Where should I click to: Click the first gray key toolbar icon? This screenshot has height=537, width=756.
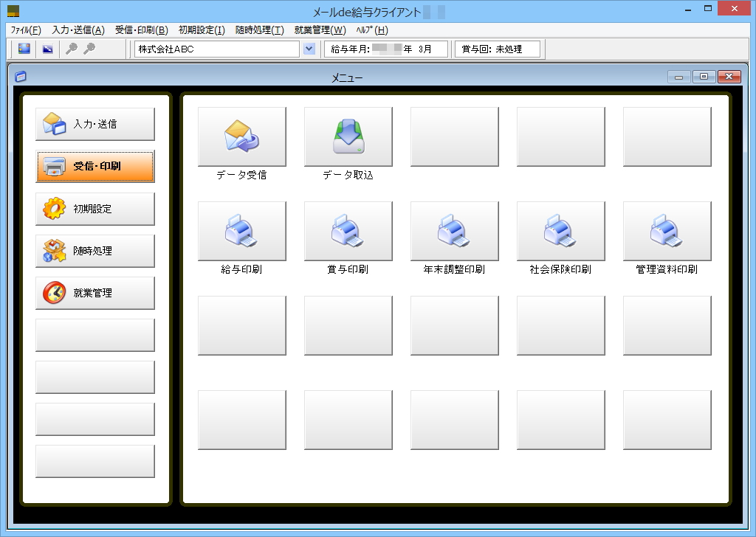72,49
